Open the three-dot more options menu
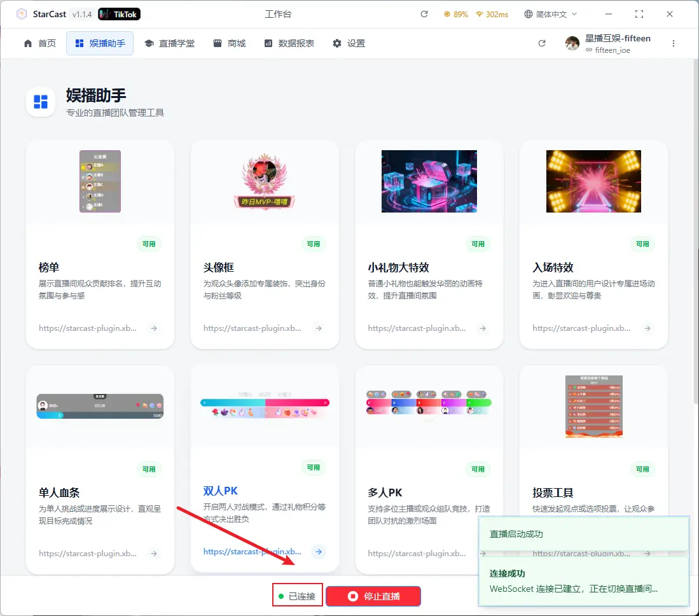Viewport: 699px width, 616px height. click(674, 43)
